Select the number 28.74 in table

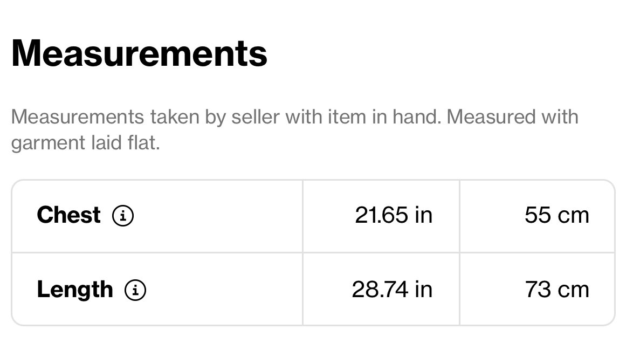point(380,290)
